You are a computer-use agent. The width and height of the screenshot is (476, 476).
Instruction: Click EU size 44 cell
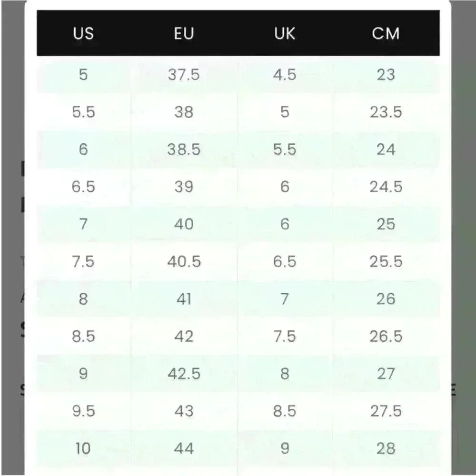pos(184,448)
